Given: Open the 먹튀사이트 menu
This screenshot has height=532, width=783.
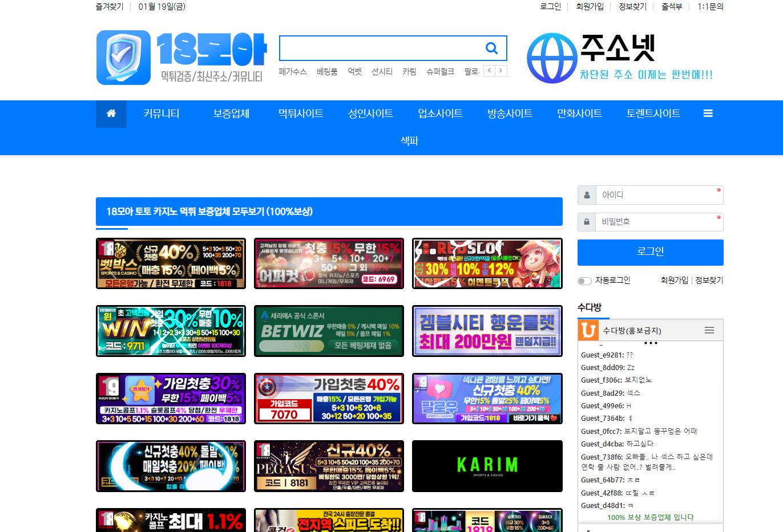Looking at the screenshot, I should [301, 113].
